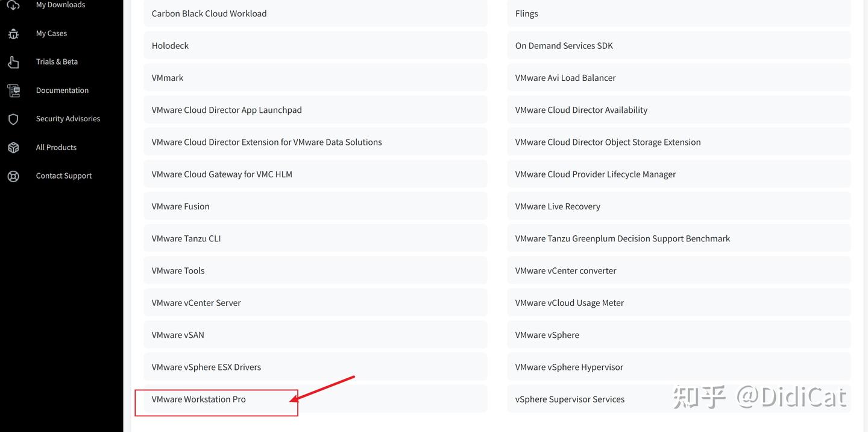The width and height of the screenshot is (868, 432).
Task: Click the Documentation pages icon
Action: click(13, 91)
